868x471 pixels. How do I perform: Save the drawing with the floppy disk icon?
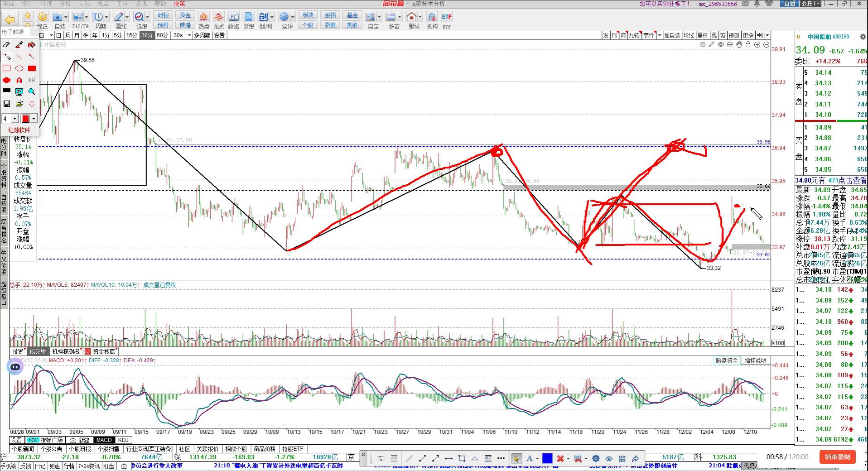tap(6, 104)
